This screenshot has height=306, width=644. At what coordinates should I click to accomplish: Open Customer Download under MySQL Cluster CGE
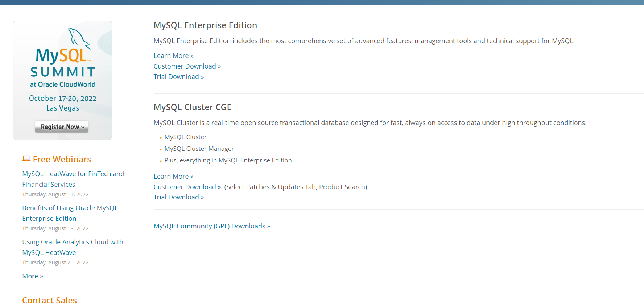coord(187,187)
